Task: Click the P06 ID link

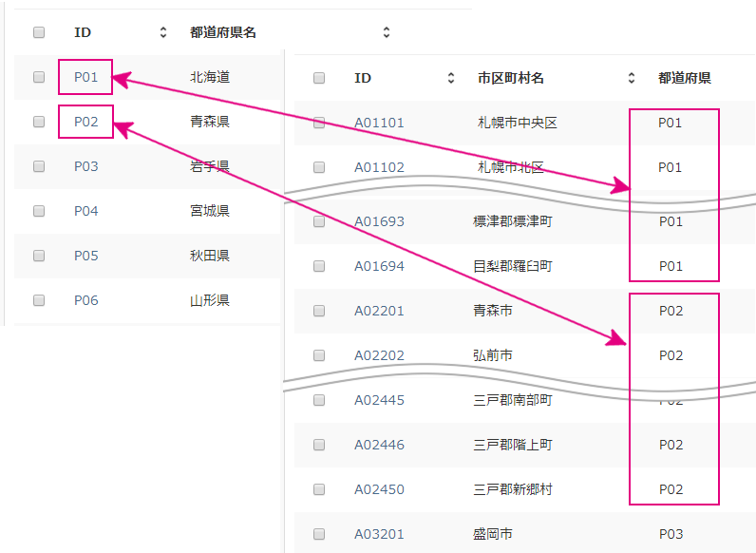Action: click(x=86, y=300)
